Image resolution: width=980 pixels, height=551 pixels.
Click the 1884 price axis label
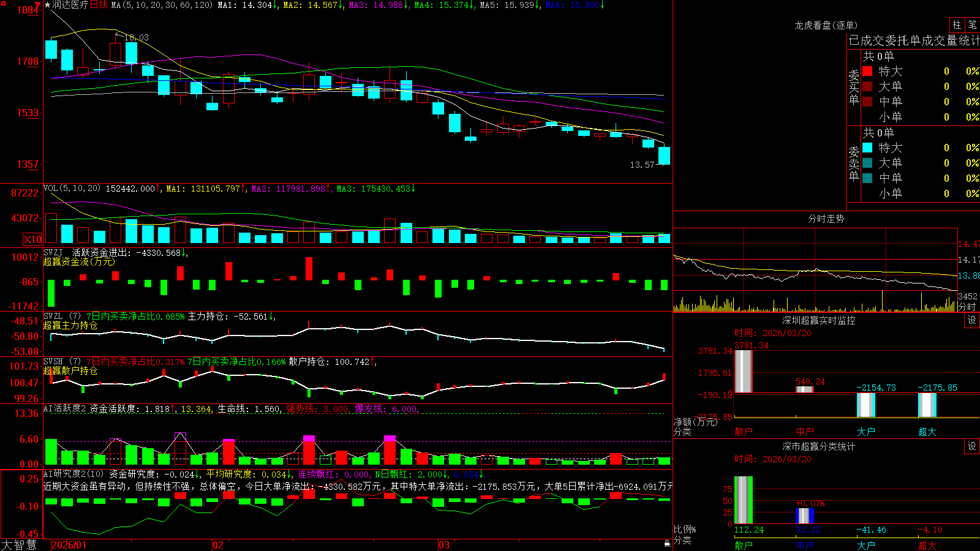coord(29,10)
